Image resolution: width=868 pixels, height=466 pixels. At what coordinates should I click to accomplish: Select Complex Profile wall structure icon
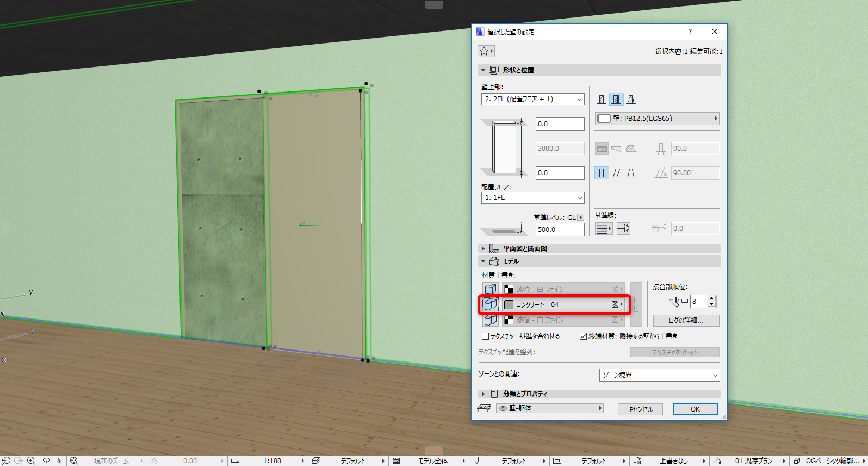(631, 100)
